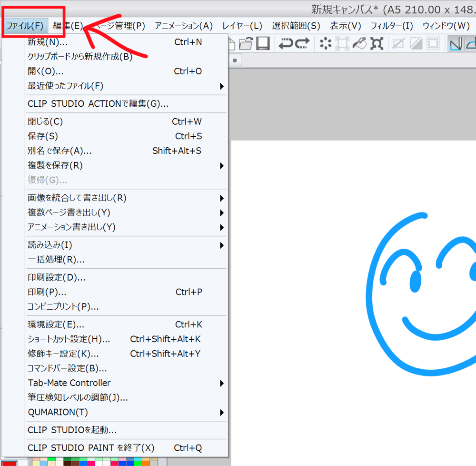Choose 印刷(P)... menu entry

pyautogui.click(x=127, y=292)
